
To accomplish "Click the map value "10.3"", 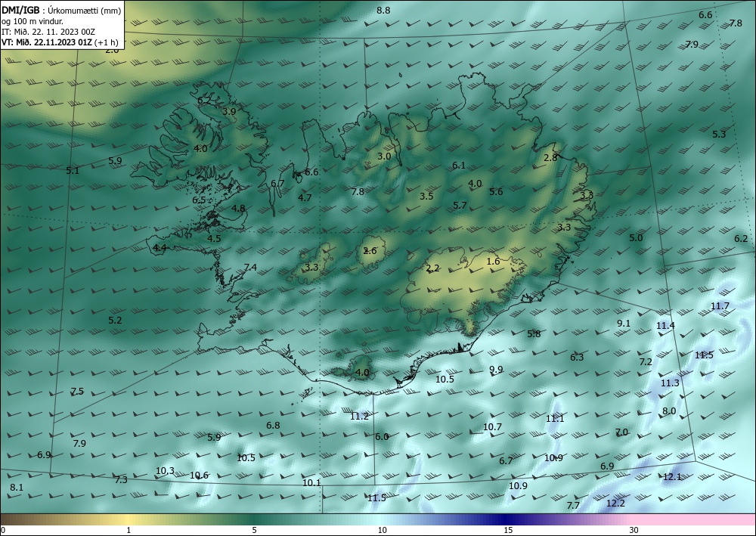I will click(x=165, y=470).
